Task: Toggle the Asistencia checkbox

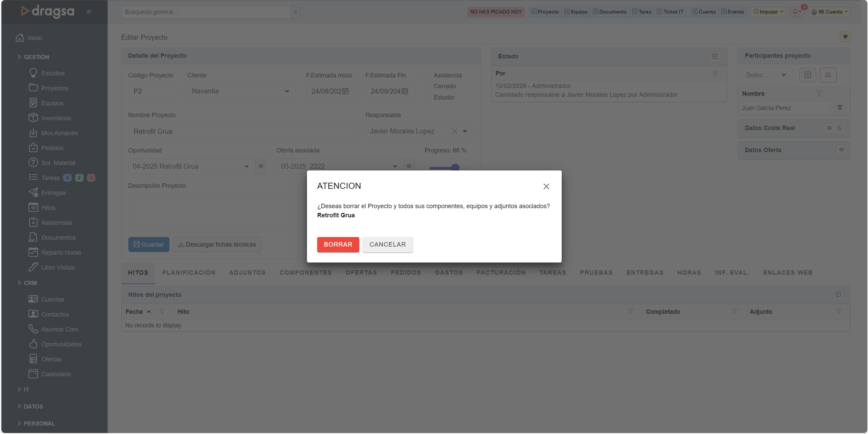Action: [x=427, y=75]
